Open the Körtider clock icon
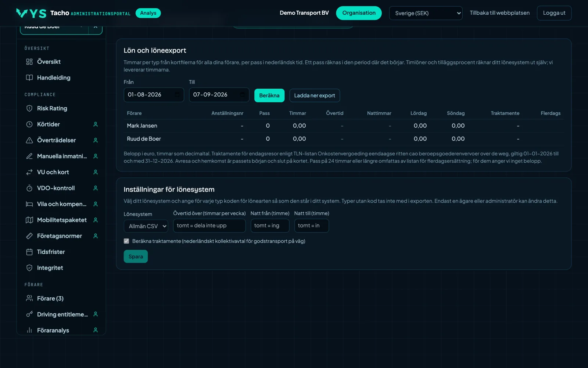The width and height of the screenshot is (588, 368). 29,124
